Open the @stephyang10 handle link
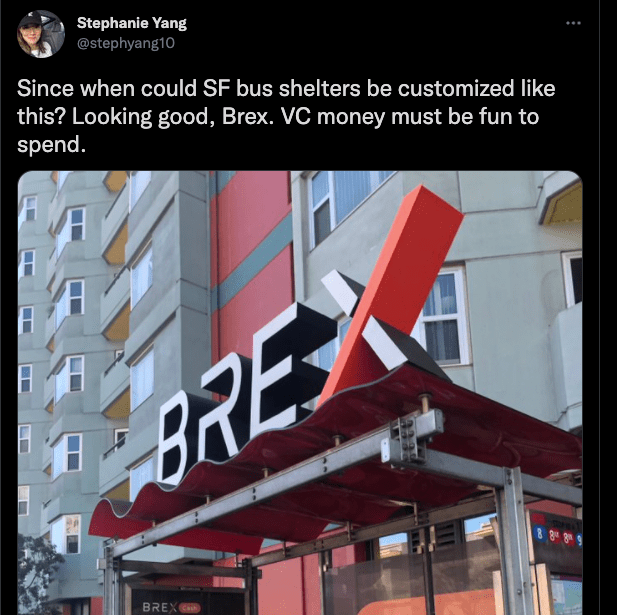The image size is (617, 615). click(126, 43)
